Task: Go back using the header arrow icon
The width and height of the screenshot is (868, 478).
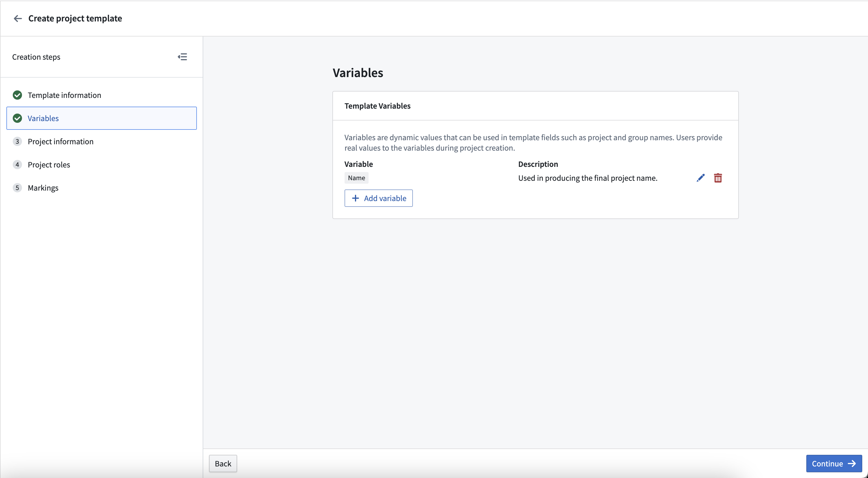Action: pos(18,19)
